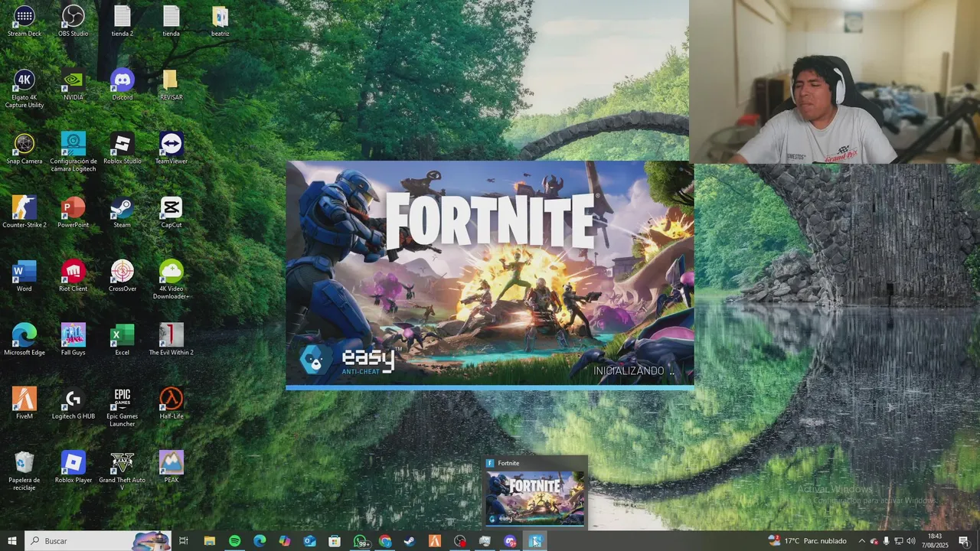The width and height of the screenshot is (980, 551).
Task: Open Microsoft Store from the taskbar
Action: (335, 540)
